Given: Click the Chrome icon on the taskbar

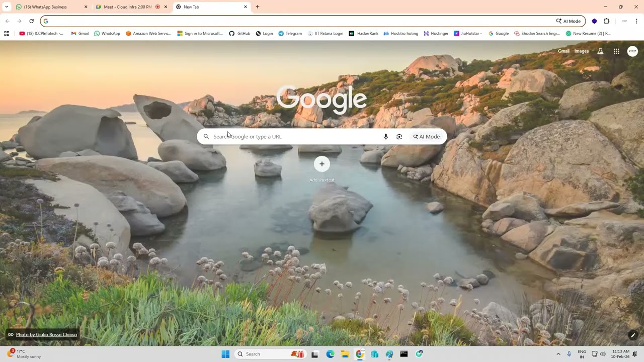Looking at the screenshot, I should [360, 354].
